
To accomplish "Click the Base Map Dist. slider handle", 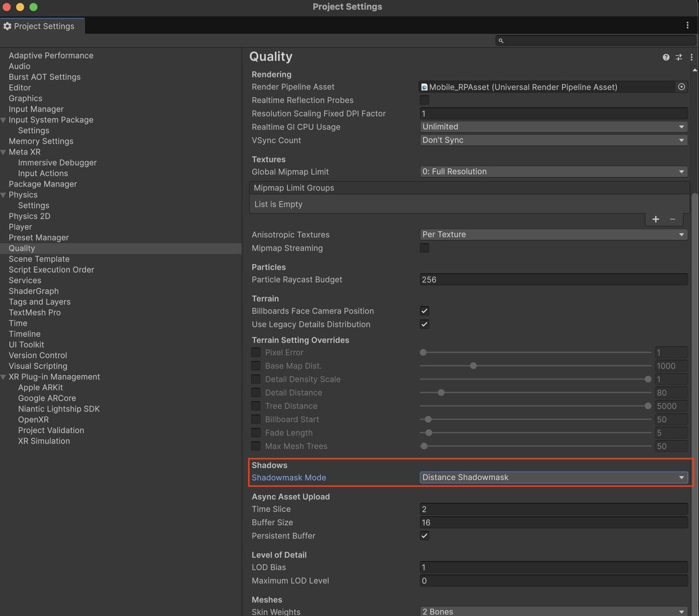I will pos(473,366).
